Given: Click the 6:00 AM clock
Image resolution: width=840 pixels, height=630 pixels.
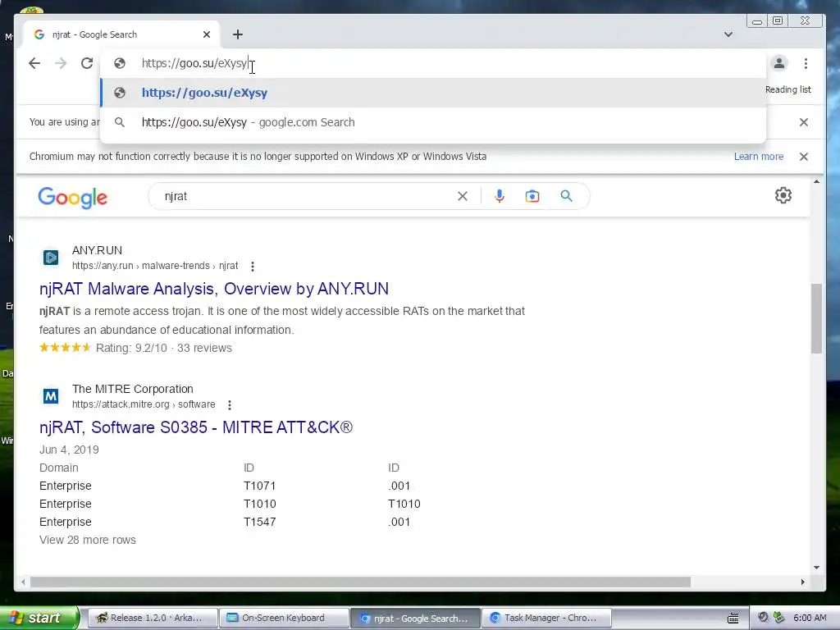Looking at the screenshot, I should pos(810,618).
